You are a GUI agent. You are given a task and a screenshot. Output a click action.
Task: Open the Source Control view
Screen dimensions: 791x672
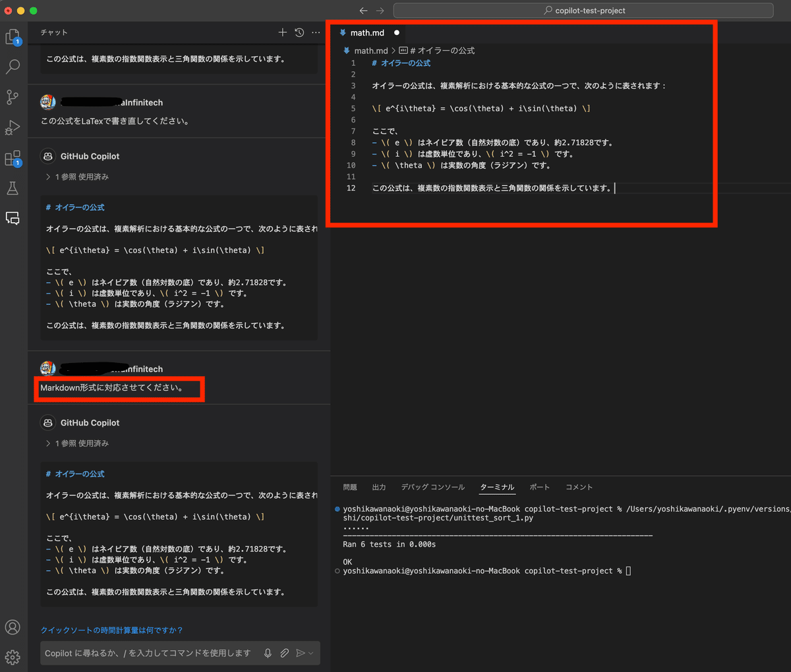point(13,97)
